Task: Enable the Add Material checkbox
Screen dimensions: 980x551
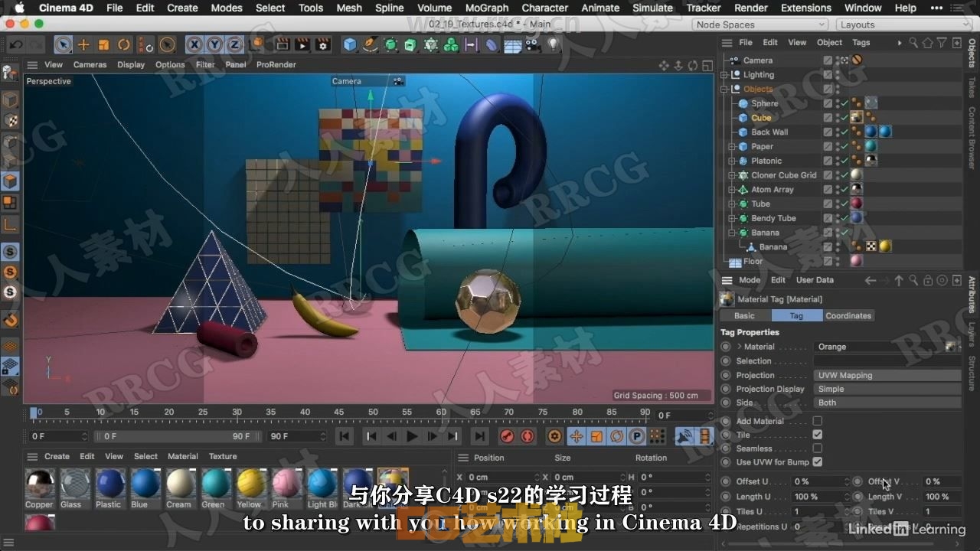Action: (x=817, y=421)
